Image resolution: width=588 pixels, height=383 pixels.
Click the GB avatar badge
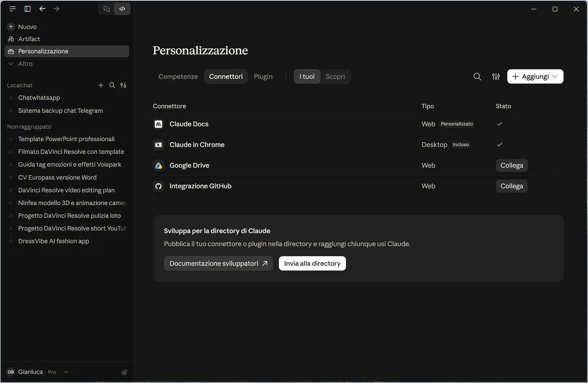[11, 372]
